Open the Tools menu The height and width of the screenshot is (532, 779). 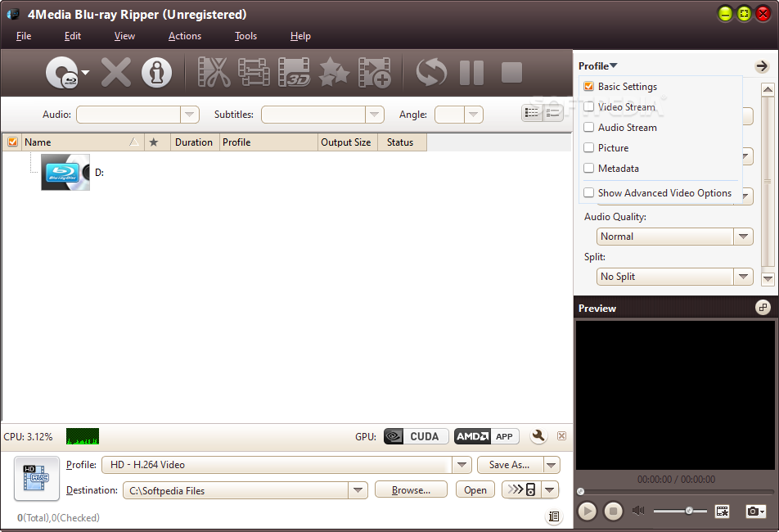point(245,36)
